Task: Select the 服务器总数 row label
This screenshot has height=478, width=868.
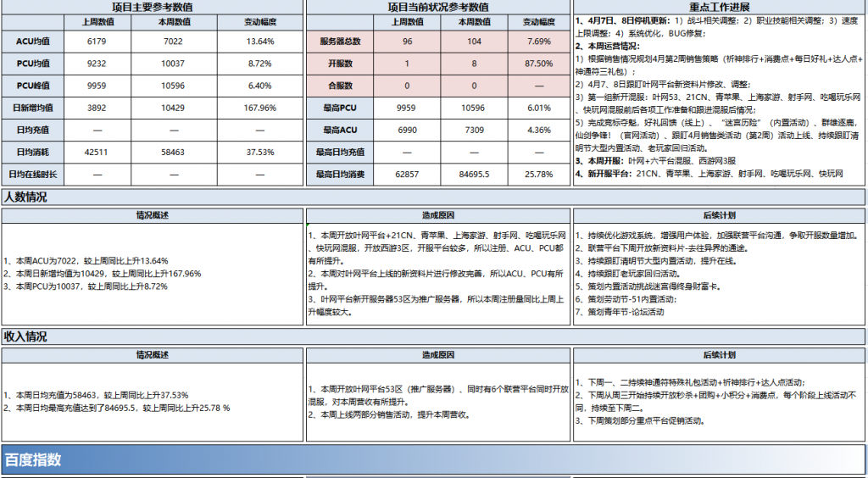Action: 340,41
